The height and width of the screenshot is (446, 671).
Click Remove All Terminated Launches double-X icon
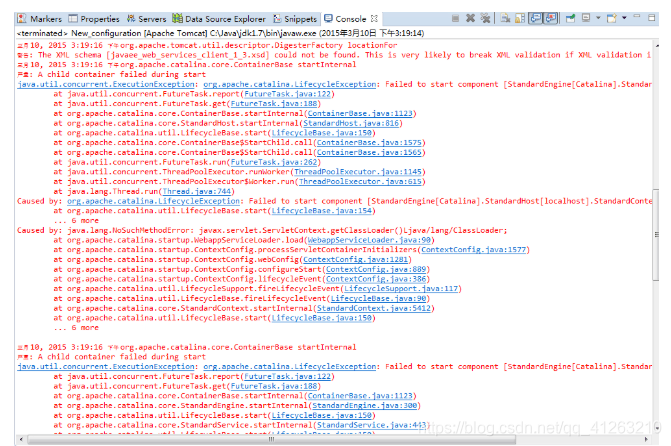tap(485, 18)
